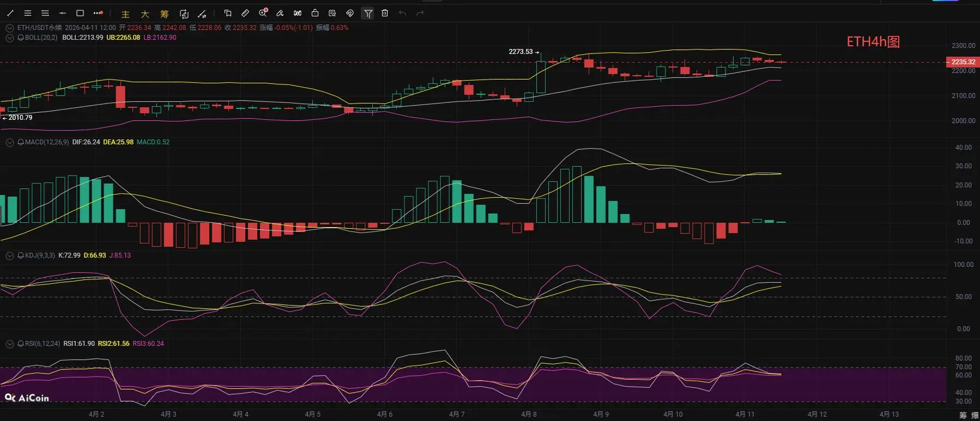Click the AiCoin logo watermark link

pos(27,398)
